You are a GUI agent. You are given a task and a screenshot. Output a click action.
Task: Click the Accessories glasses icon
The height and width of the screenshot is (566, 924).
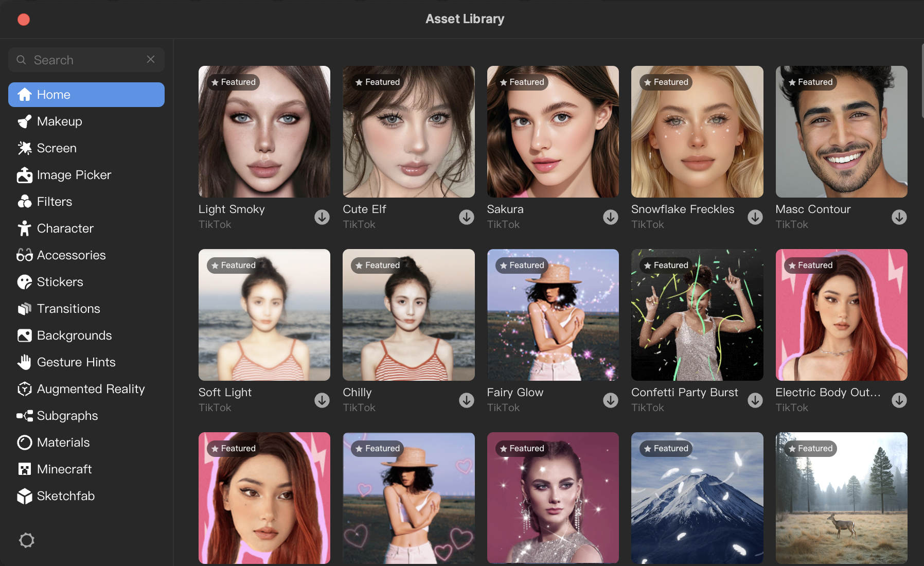coord(24,255)
